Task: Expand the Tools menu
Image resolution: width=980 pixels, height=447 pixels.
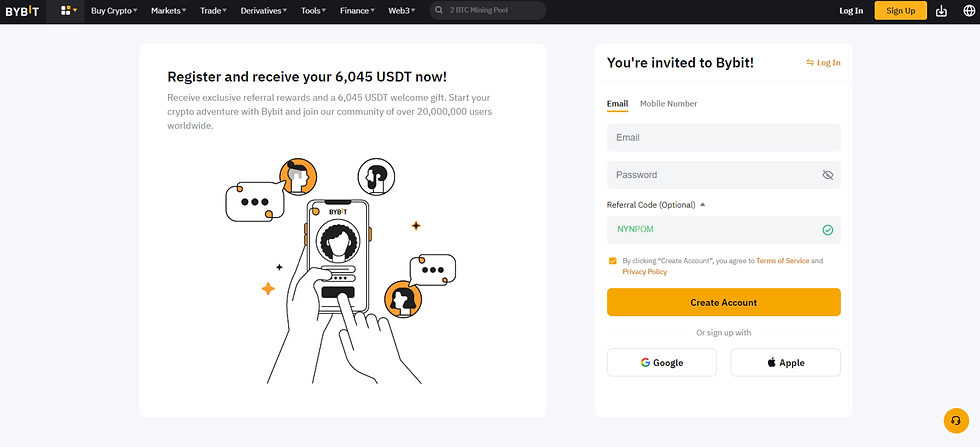Action: pos(313,11)
